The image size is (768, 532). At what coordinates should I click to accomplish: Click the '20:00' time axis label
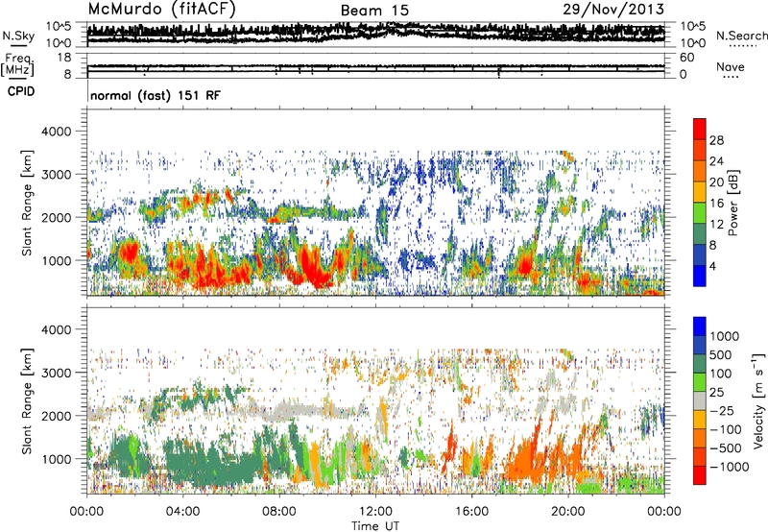tap(567, 512)
